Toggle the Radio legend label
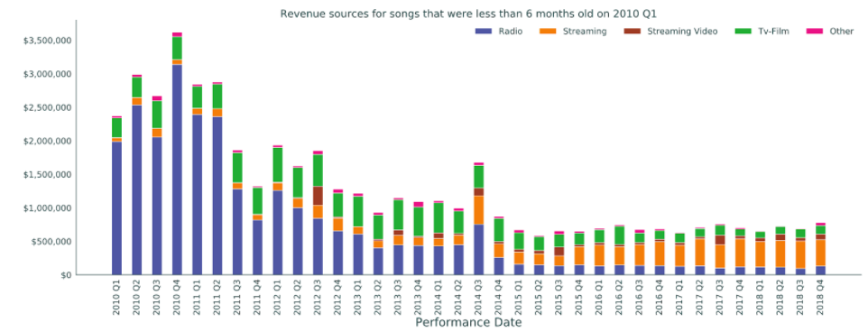868x332 pixels. pos(510,32)
